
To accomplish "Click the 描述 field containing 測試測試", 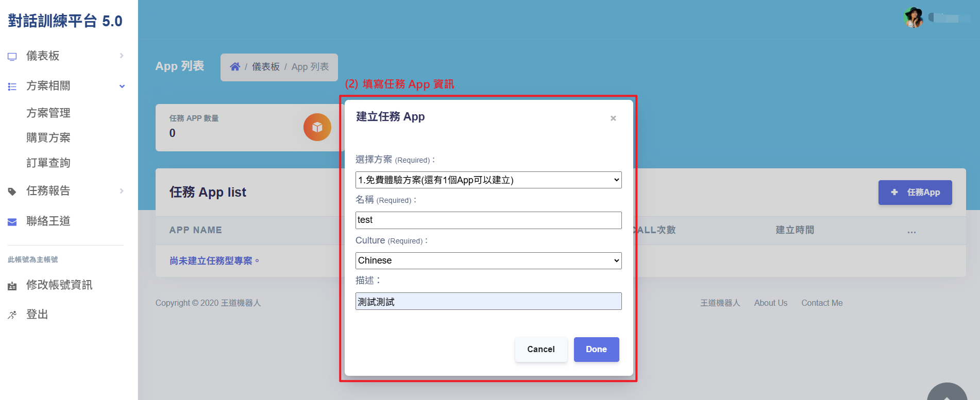I will [x=488, y=301].
